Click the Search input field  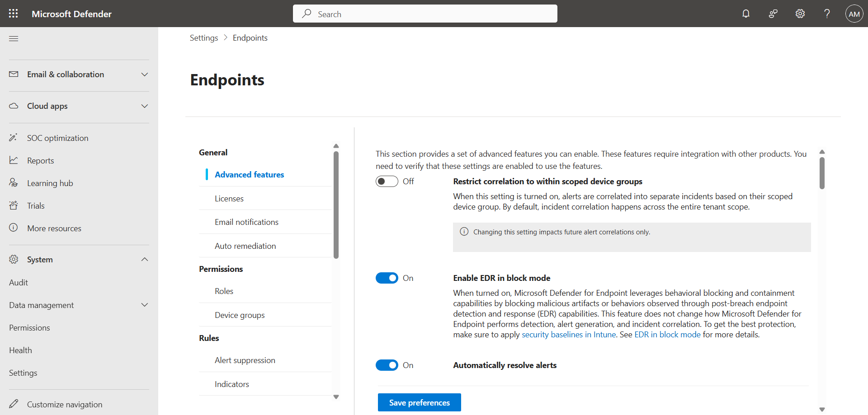point(425,14)
